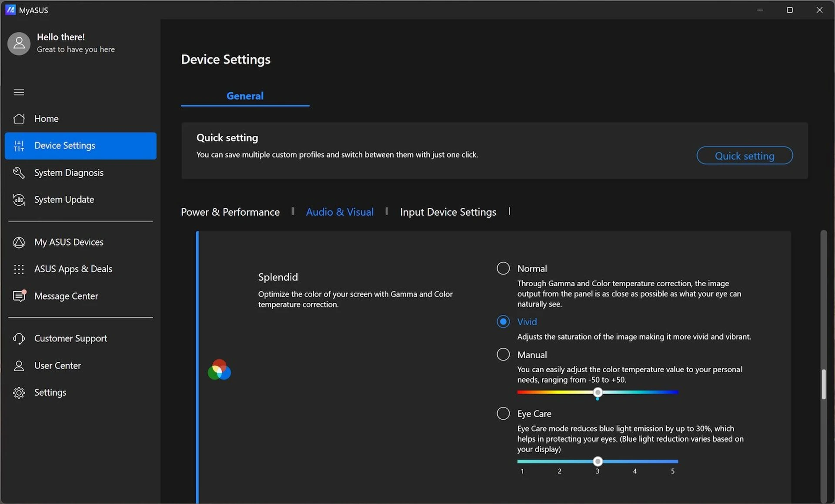Click the Splendid heading text

coord(278,277)
